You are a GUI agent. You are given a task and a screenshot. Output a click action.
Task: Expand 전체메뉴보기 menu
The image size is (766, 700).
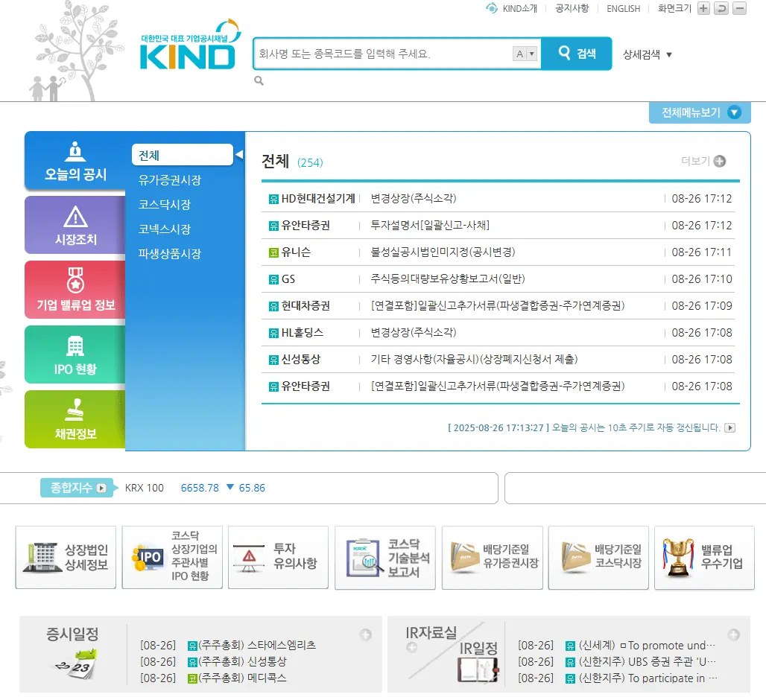(700, 112)
